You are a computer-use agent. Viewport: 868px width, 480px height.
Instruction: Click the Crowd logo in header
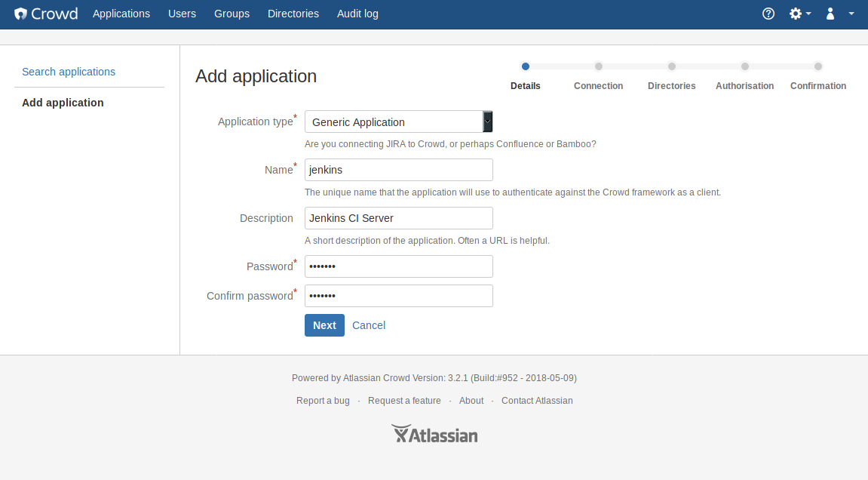[x=46, y=14]
